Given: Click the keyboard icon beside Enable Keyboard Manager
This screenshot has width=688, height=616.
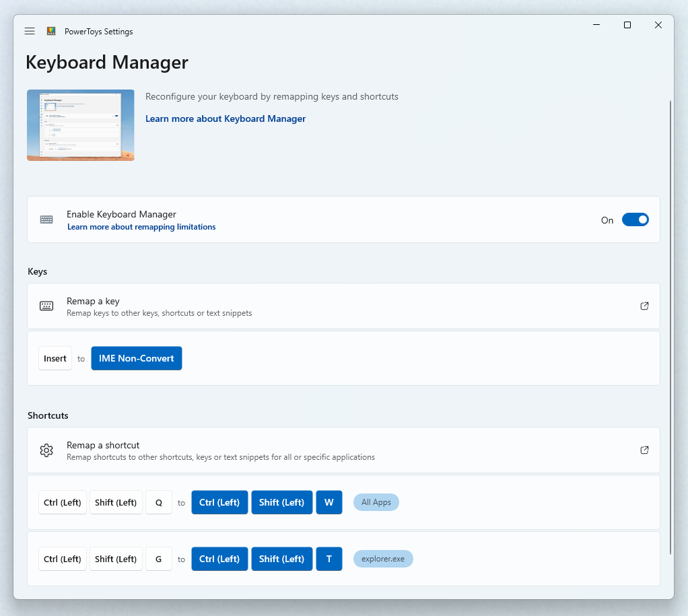Looking at the screenshot, I should [x=46, y=219].
